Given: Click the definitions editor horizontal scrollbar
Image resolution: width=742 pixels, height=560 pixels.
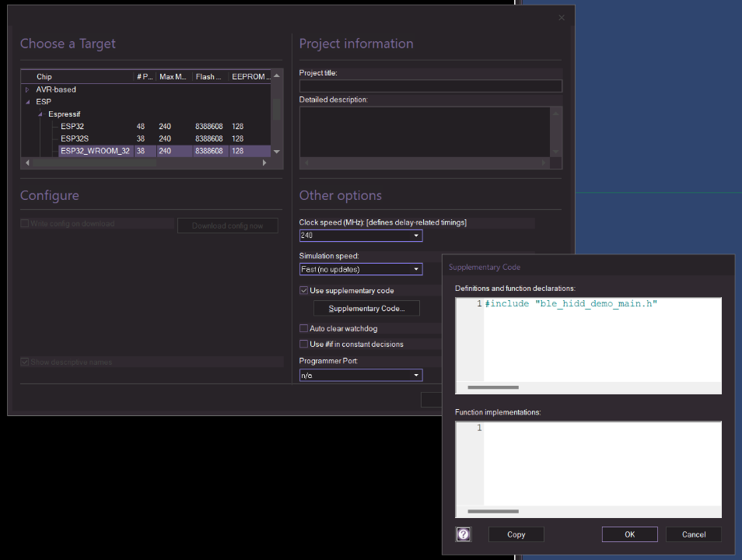Looking at the screenshot, I should pos(492,387).
